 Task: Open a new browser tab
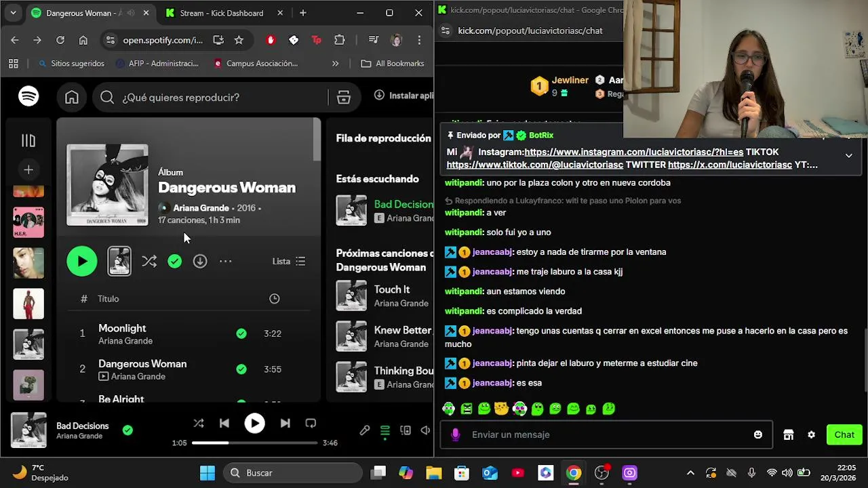point(303,13)
